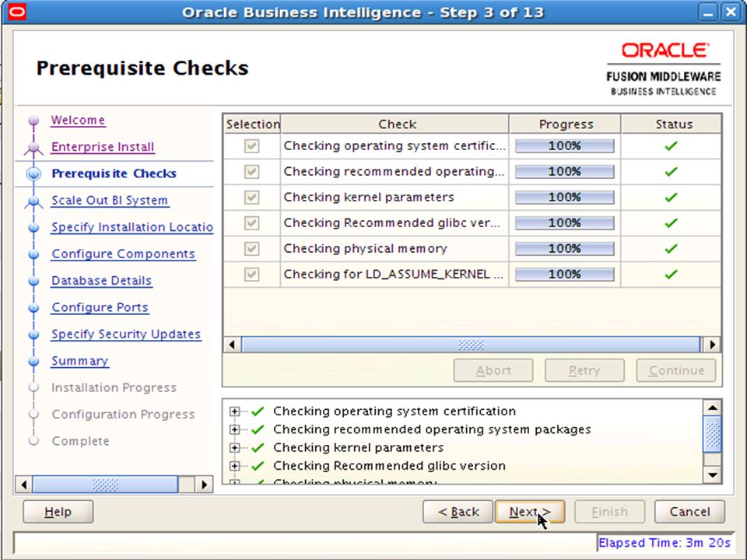Click the Continue button
Screen dimensions: 747x560
[x=676, y=370]
